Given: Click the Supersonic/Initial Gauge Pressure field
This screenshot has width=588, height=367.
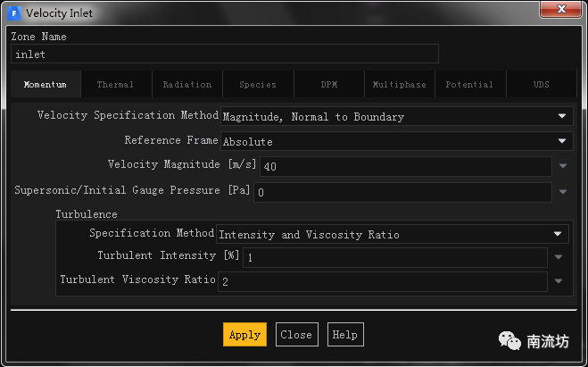Looking at the screenshot, I should click(402, 192).
